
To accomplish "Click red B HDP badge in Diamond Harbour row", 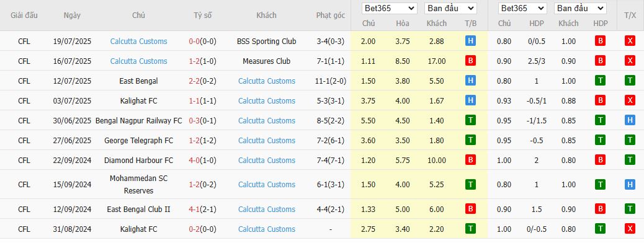I will point(600,160).
